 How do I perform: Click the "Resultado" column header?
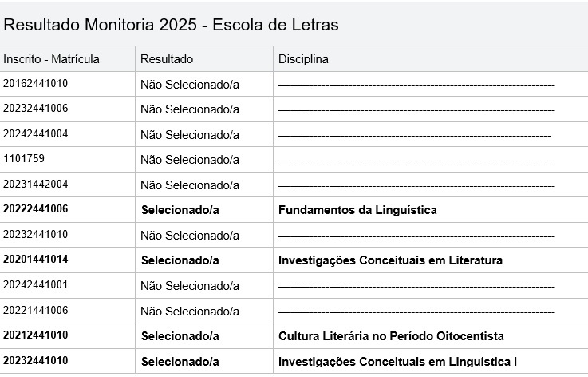167,59
